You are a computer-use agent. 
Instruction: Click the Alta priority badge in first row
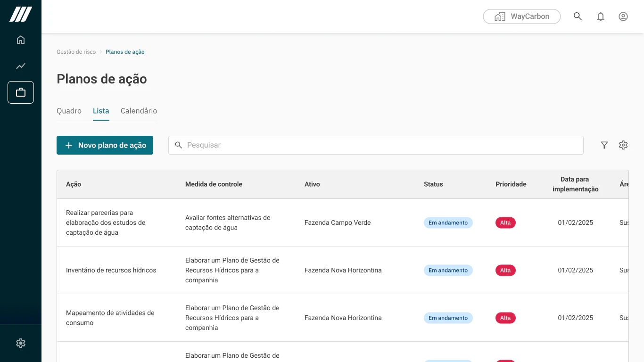(505, 222)
